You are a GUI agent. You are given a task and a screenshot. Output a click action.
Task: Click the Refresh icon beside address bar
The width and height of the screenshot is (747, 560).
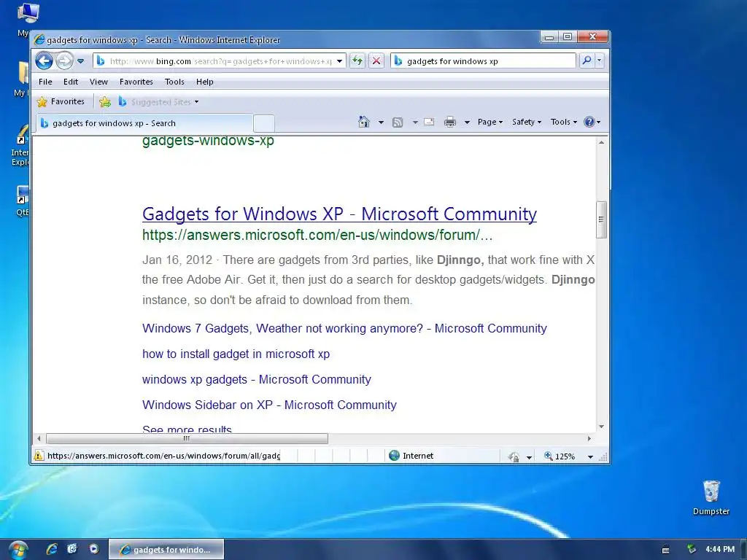(357, 61)
